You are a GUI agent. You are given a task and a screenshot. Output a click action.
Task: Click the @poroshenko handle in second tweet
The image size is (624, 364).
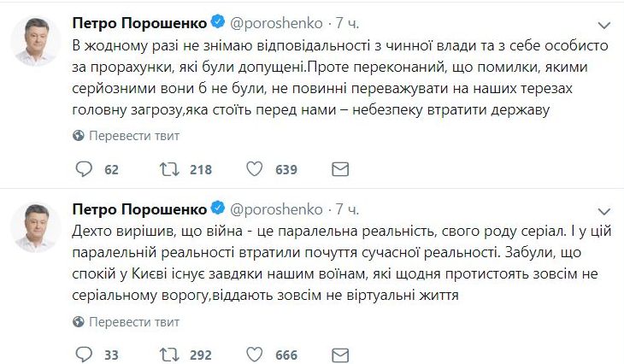tap(276, 208)
